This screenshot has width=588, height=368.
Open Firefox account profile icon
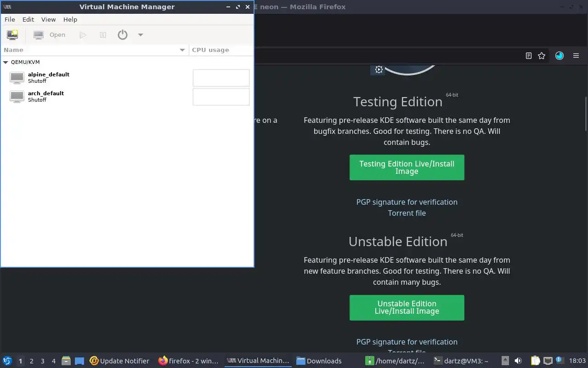(559, 56)
